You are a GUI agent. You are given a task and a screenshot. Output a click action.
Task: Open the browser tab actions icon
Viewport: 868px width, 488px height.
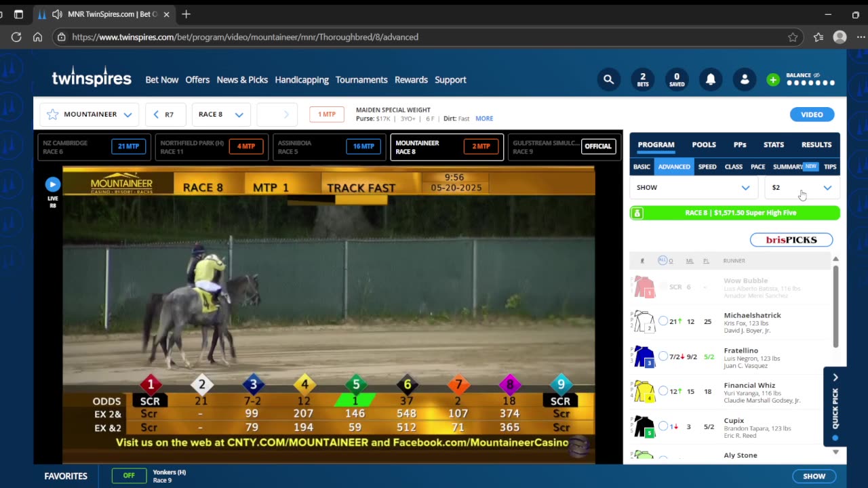[x=18, y=14]
